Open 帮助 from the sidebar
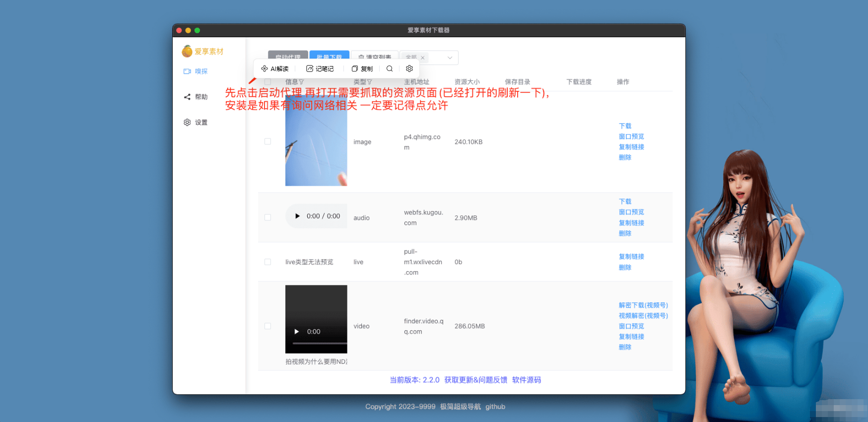 [196, 97]
